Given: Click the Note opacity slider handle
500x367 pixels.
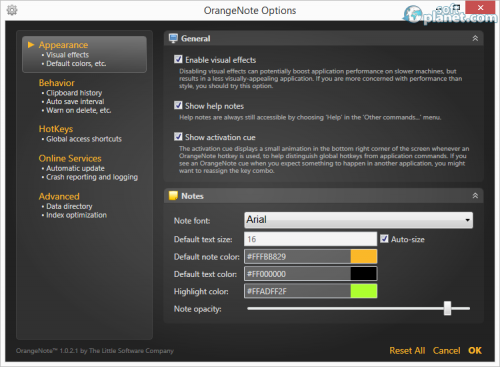Looking at the screenshot, I should (x=447, y=308).
